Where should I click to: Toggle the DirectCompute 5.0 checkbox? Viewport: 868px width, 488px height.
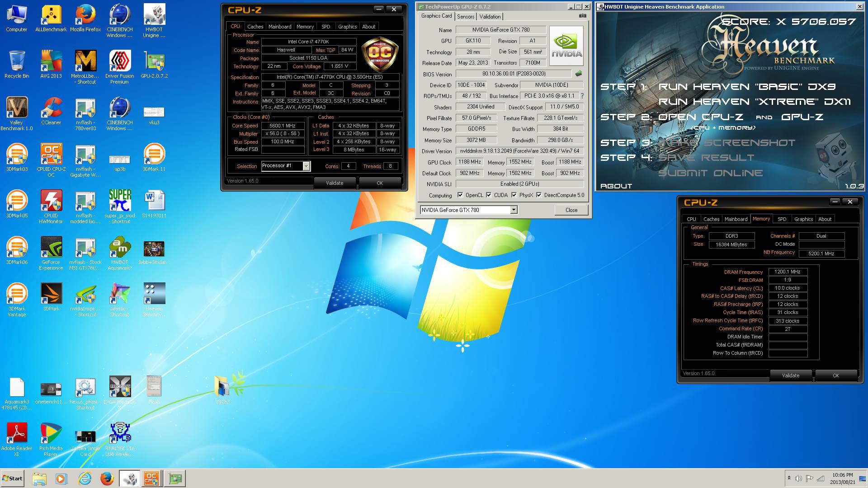tap(539, 195)
